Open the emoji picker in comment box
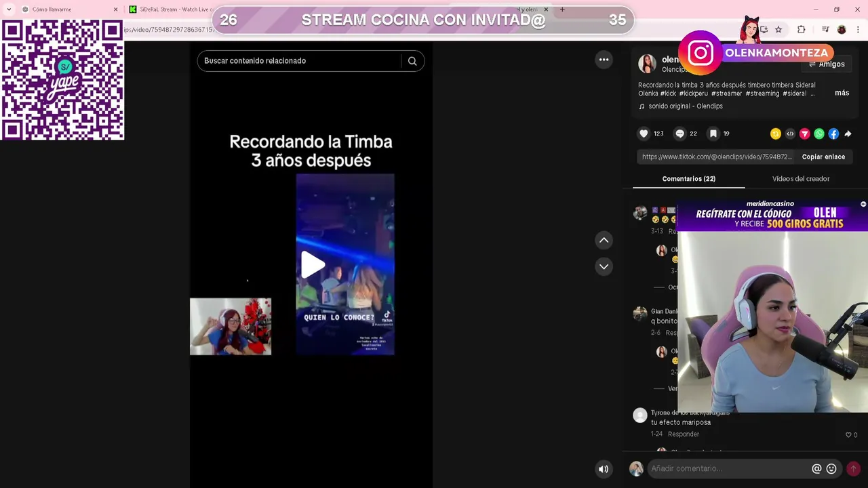Image resolution: width=868 pixels, height=488 pixels. [831, 469]
